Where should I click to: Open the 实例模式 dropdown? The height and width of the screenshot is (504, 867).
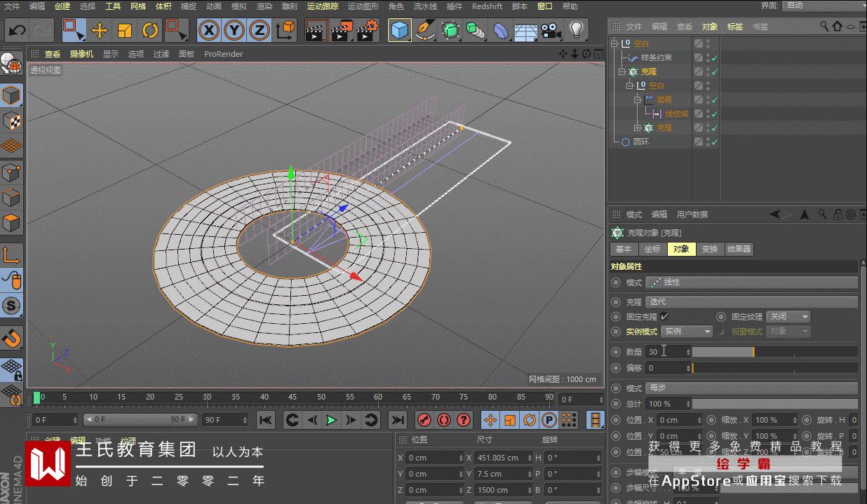click(686, 332)
